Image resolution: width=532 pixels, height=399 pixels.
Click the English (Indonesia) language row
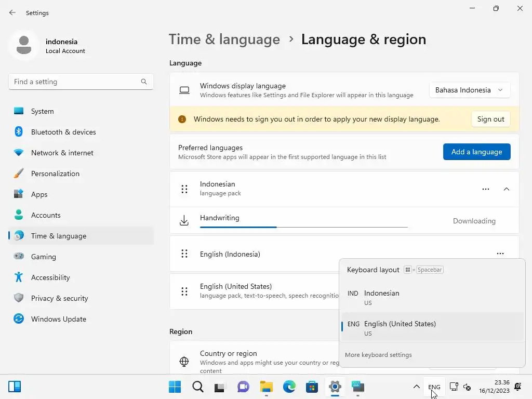(x=344, y=254)
